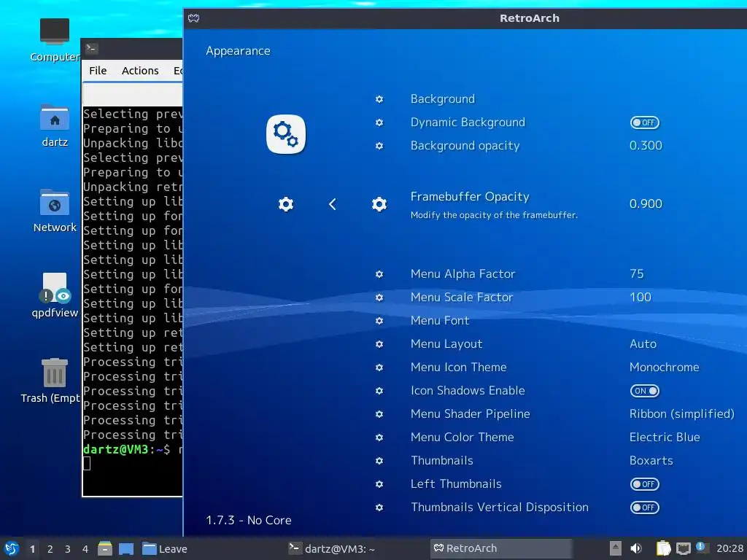Click the 1.7.3 - No Core version text
Viewport: 747px width, 560px height.
tap(248, 520)
